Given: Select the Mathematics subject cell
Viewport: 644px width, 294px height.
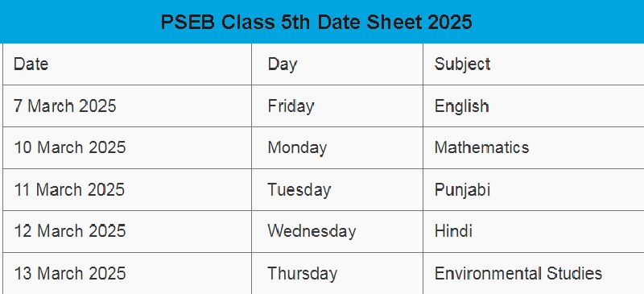Looking at the screenshot, I should point(534,147).
